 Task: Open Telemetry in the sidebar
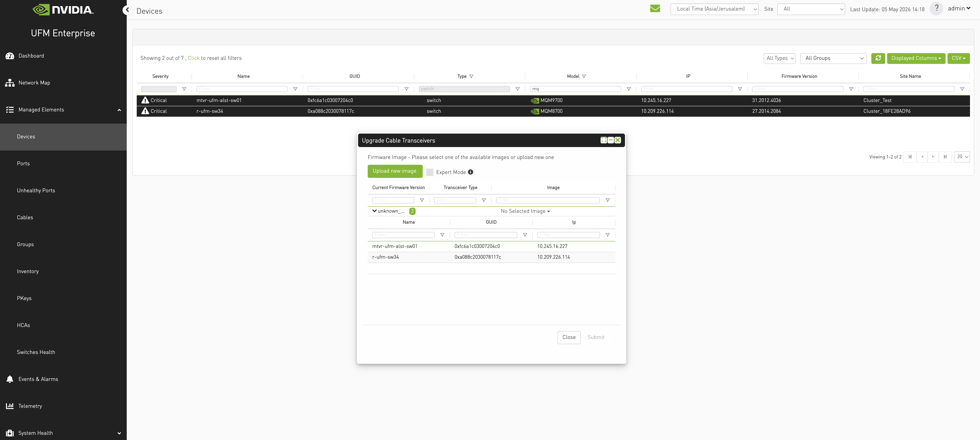(x=30, y=406)
